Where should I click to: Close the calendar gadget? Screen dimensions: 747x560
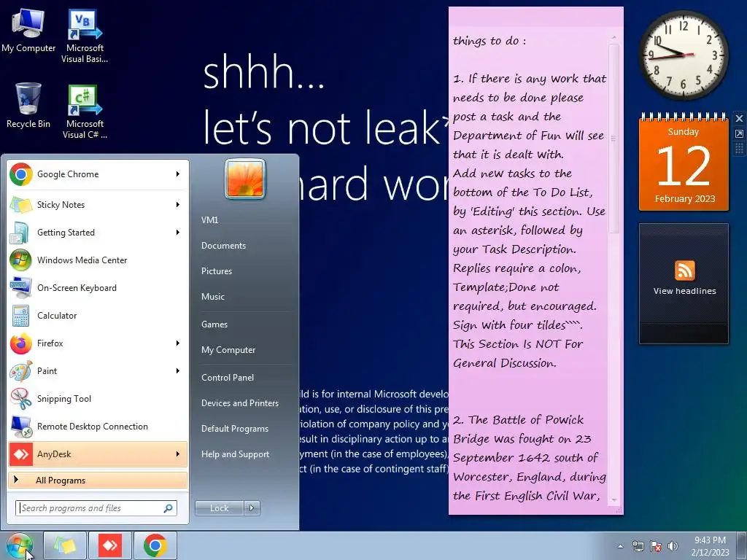[x=739, y=119]
